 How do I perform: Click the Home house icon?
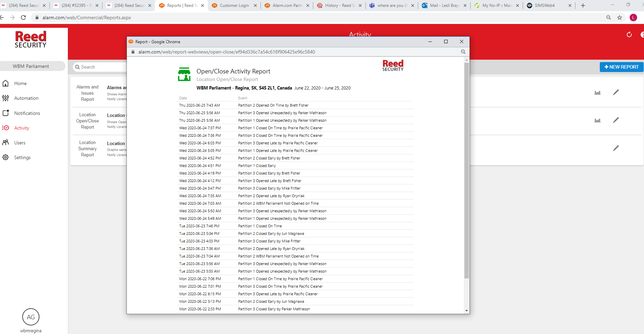(5, 83)
